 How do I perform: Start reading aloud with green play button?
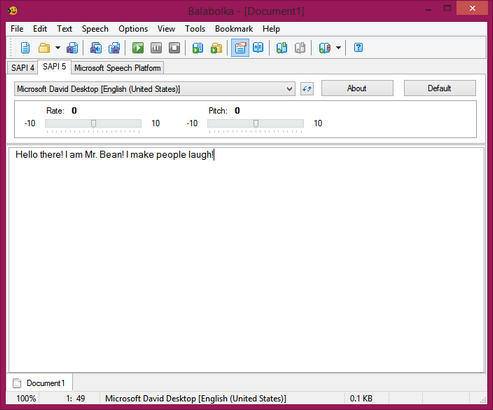[x=138, y=48]
